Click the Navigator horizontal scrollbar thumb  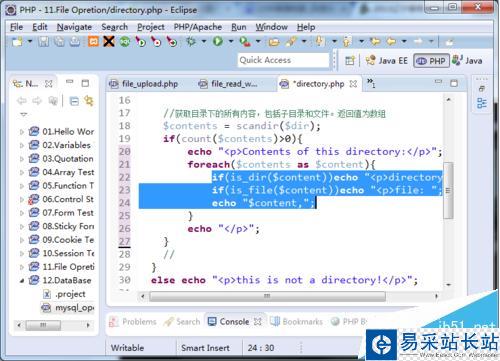(43, 325)
